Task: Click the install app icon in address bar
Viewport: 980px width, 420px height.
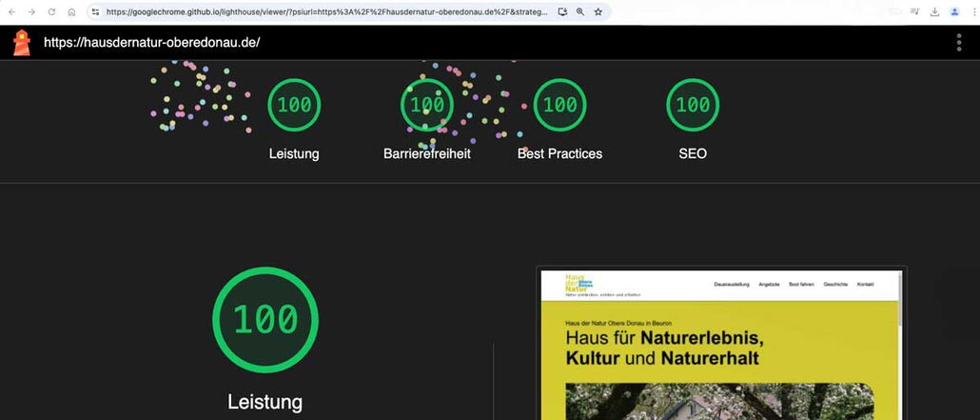Action: pos(562,12)
